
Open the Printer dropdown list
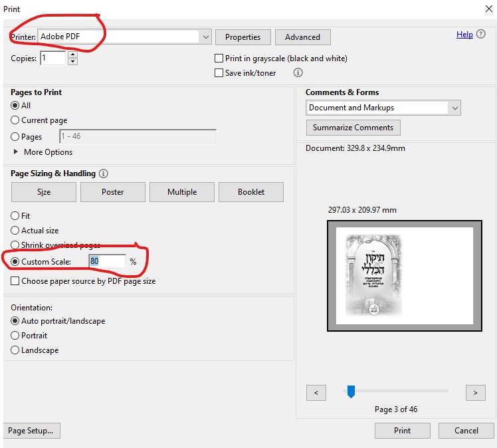pos(205,37)
